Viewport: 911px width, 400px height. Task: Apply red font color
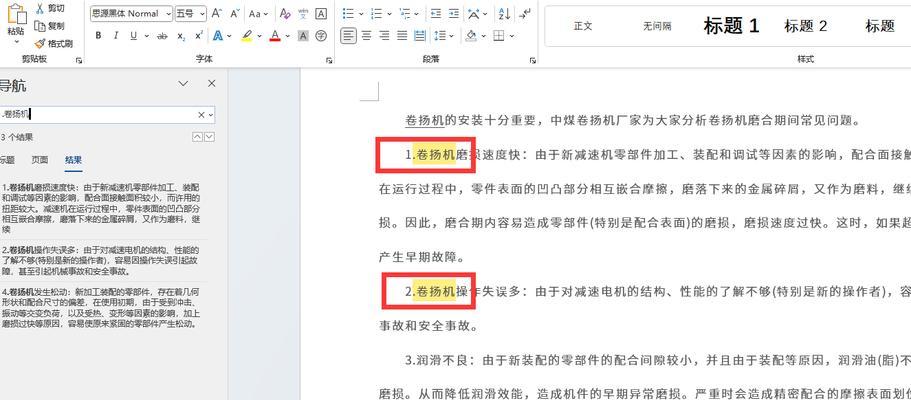pyautogui.click(x=275, y=36)
